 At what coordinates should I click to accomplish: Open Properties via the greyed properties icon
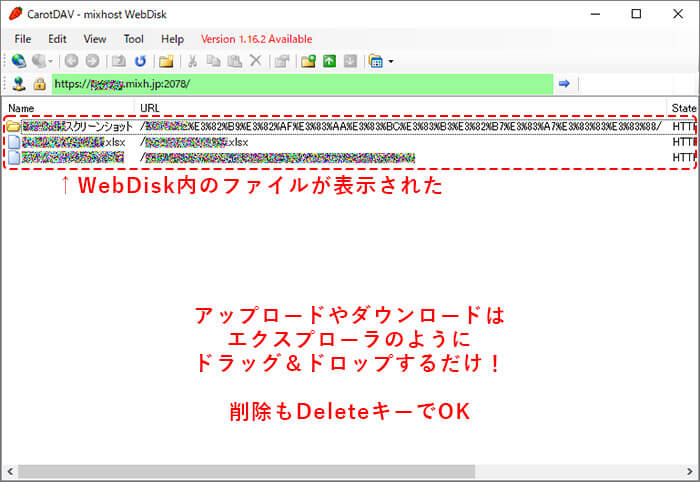point(282,61)
